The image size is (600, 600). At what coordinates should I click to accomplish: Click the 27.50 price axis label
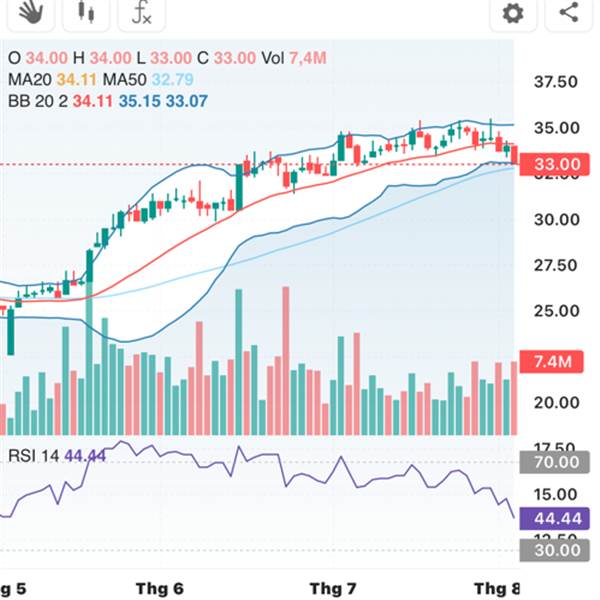(x=556, y=265)
